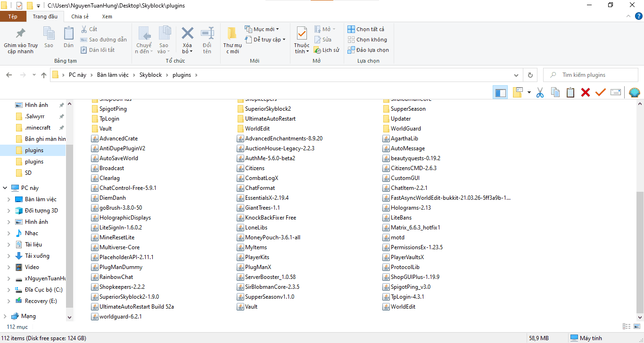Open the Chuyển đến dropdown
644x343 pixels.
[x=144, y=40]
